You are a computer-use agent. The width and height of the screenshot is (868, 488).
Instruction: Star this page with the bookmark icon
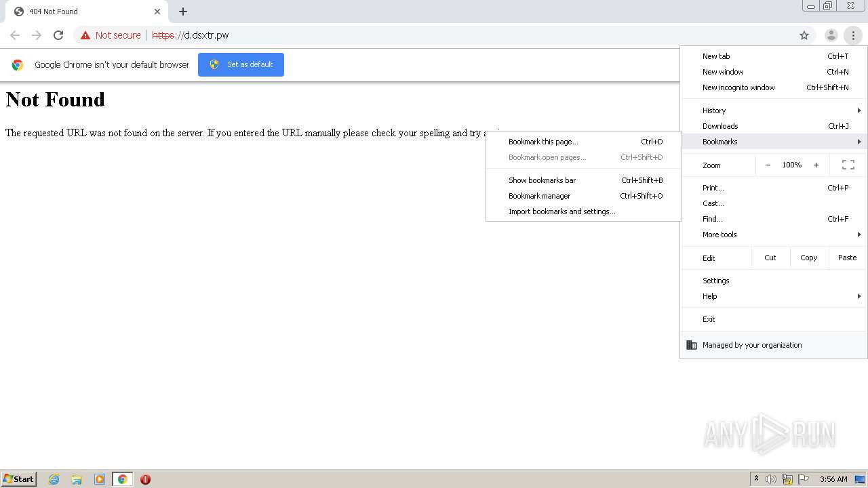click(804, 35)
